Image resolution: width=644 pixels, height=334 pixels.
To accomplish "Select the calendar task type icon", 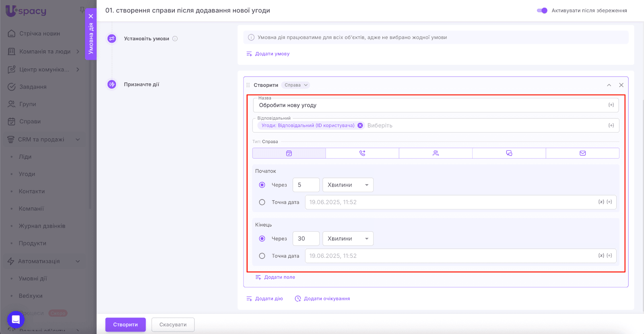I will click(289, 153).
